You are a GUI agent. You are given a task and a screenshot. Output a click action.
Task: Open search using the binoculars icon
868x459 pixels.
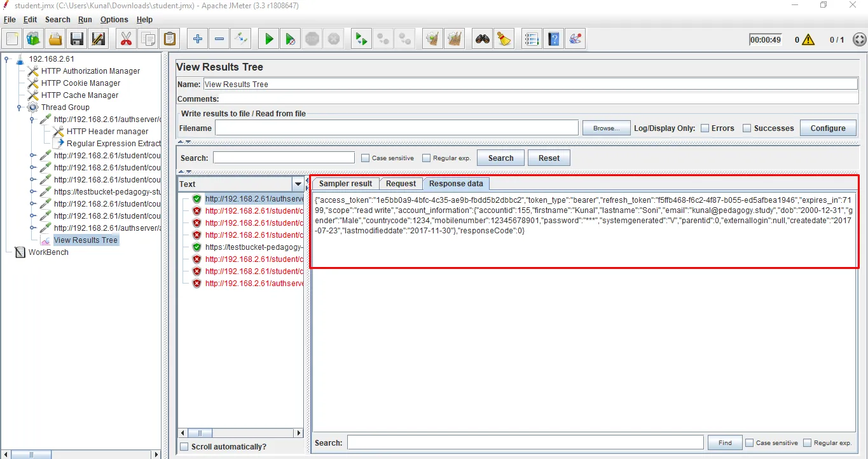483,39
